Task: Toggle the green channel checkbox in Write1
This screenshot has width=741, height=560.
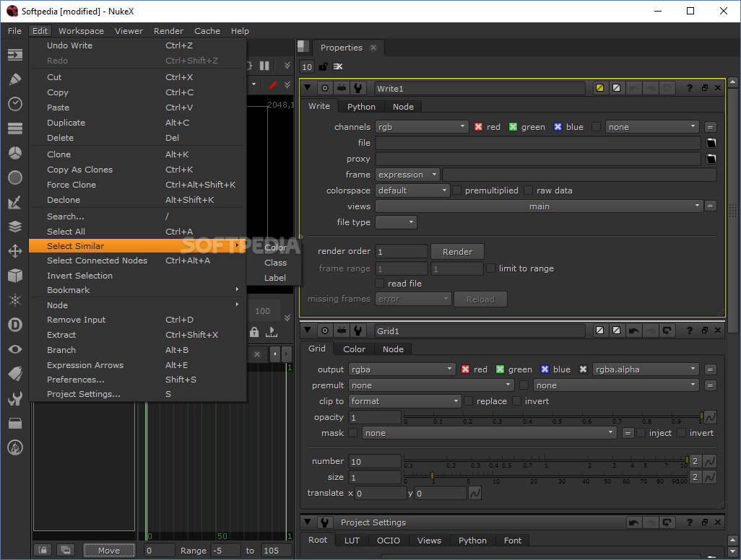Action: [513, 127]
